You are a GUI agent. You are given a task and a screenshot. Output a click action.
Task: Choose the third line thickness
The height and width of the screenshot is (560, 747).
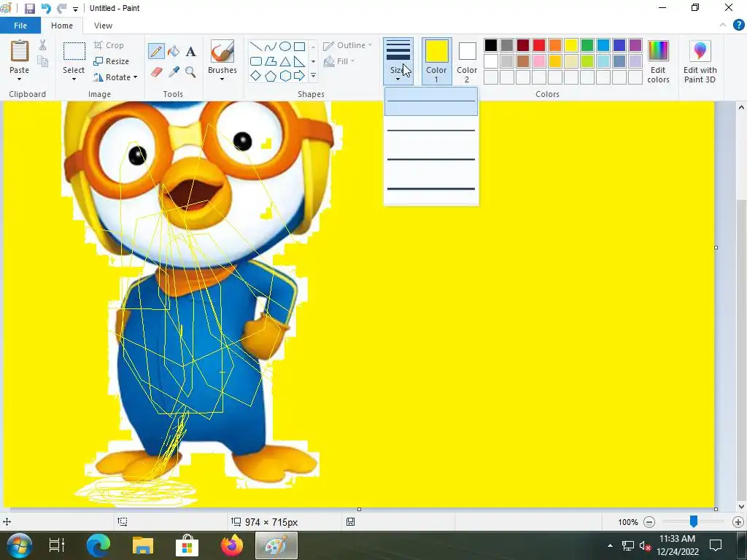coord(430,159)
